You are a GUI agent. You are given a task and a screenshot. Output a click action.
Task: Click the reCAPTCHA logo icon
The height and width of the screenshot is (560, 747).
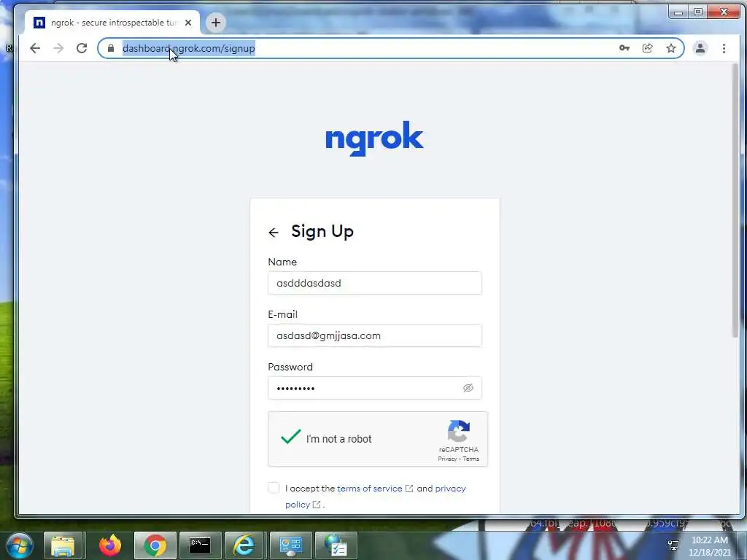tap(459, 430)
